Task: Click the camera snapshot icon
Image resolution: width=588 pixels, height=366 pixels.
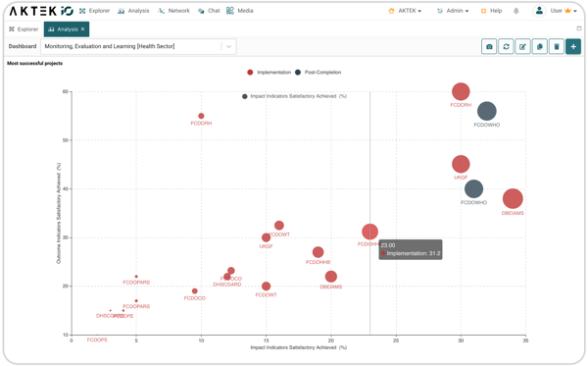Action: click(489, 46)
